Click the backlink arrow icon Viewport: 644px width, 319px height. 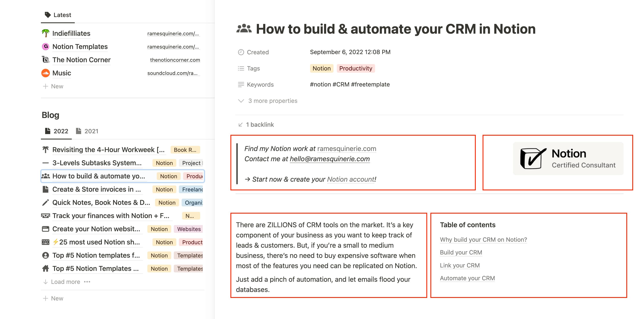(240, 125)
